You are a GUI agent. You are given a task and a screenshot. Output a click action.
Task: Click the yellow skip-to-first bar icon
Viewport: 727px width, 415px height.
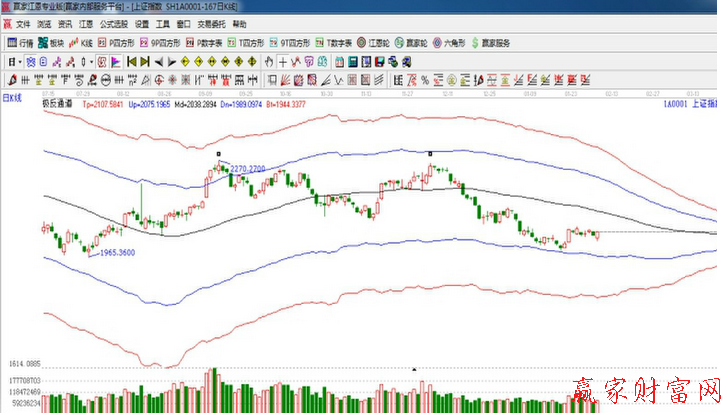click(131, 61)
